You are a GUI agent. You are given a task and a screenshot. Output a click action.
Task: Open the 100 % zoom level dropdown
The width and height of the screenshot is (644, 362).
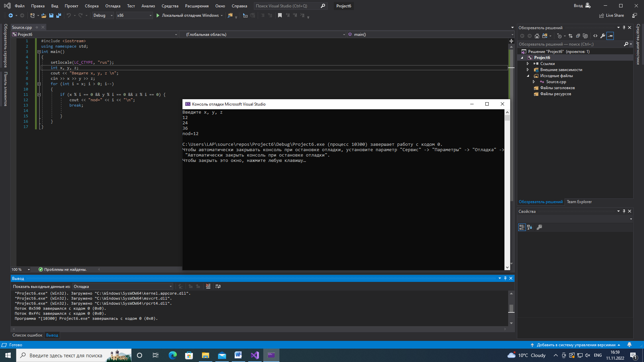pos(29,269)
